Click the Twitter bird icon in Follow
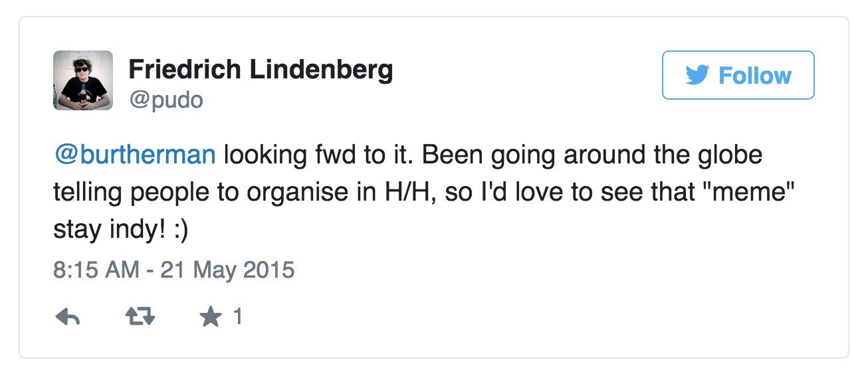This screenshot has width=868, height=376. pyautogui.click(x=698, y=75)
